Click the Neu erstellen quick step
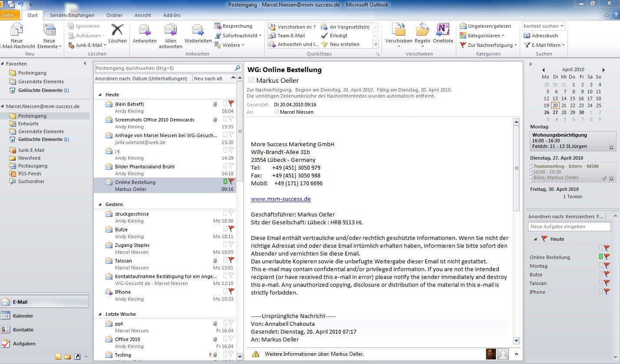Screen dimensions: 620x364 pos(340,44)
